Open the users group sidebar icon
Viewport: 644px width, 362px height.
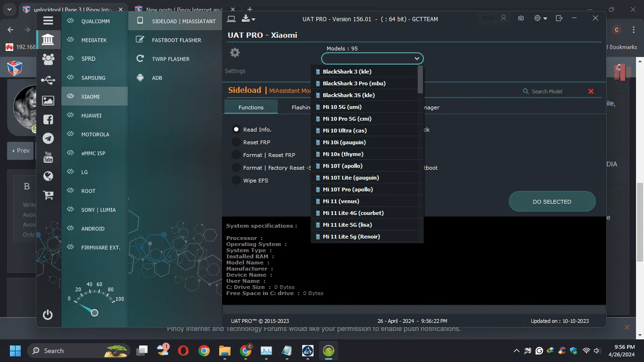[x=48, y=59]
